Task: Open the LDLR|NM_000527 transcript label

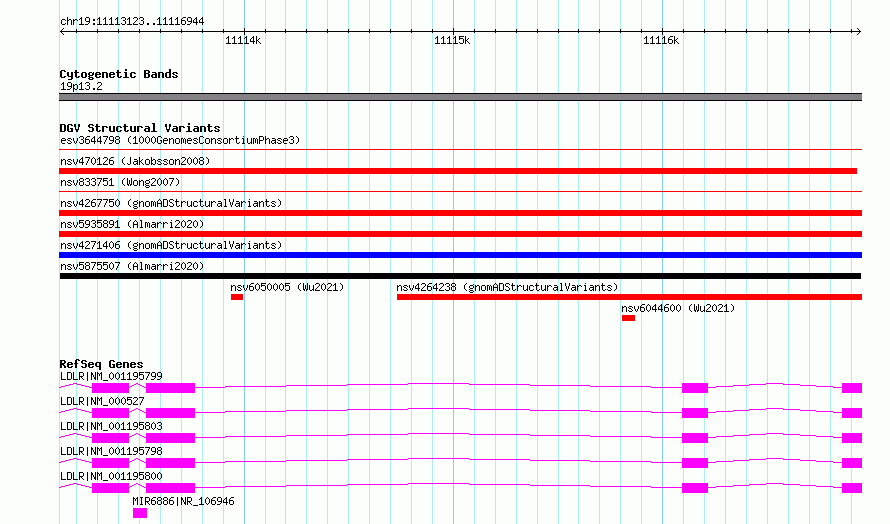Action: coord(102,401)
